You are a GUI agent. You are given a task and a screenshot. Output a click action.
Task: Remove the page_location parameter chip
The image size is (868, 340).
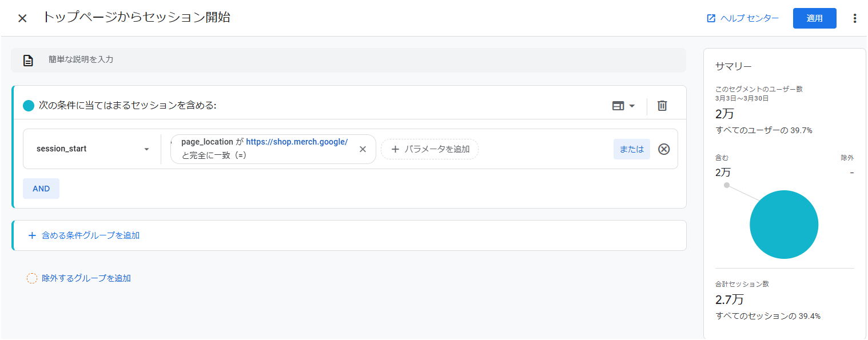pyautogui.click(x=363, y=149)
